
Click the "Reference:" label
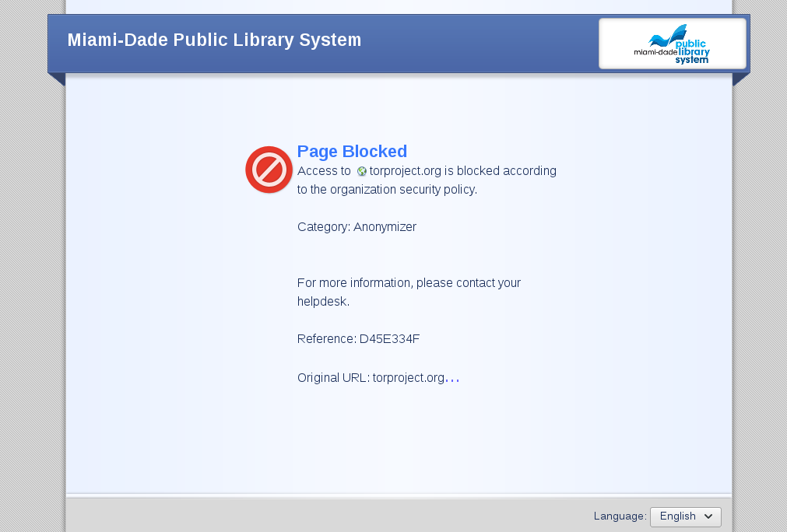tap(326, 339)
